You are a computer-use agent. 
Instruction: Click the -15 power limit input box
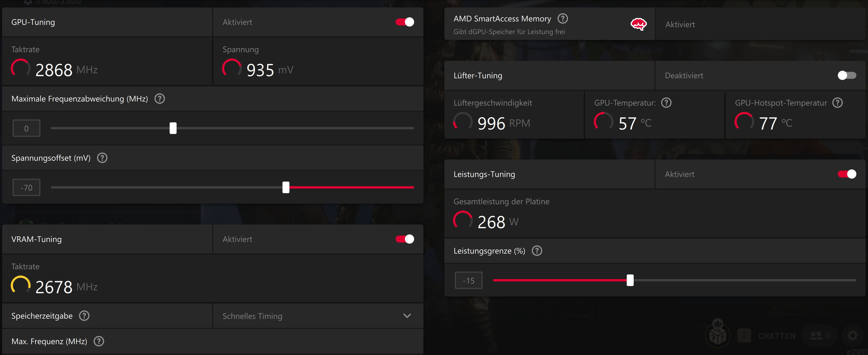coord(468,280)
